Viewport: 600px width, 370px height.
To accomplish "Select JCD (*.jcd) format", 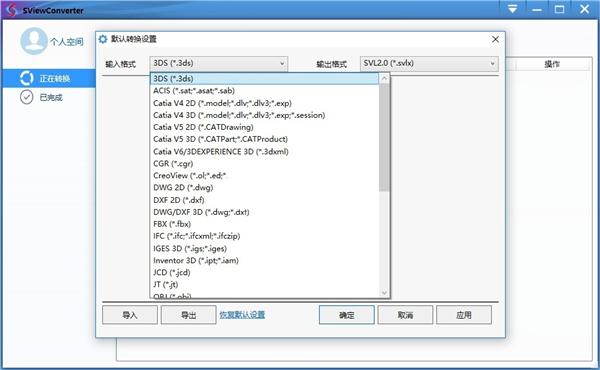I will coord(264,272).
